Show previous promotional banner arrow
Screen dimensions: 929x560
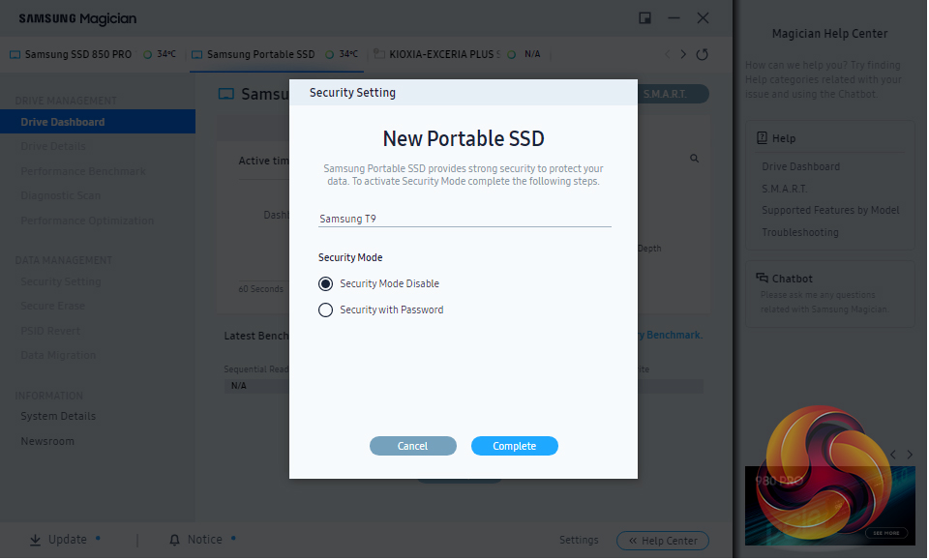point(893,456)
